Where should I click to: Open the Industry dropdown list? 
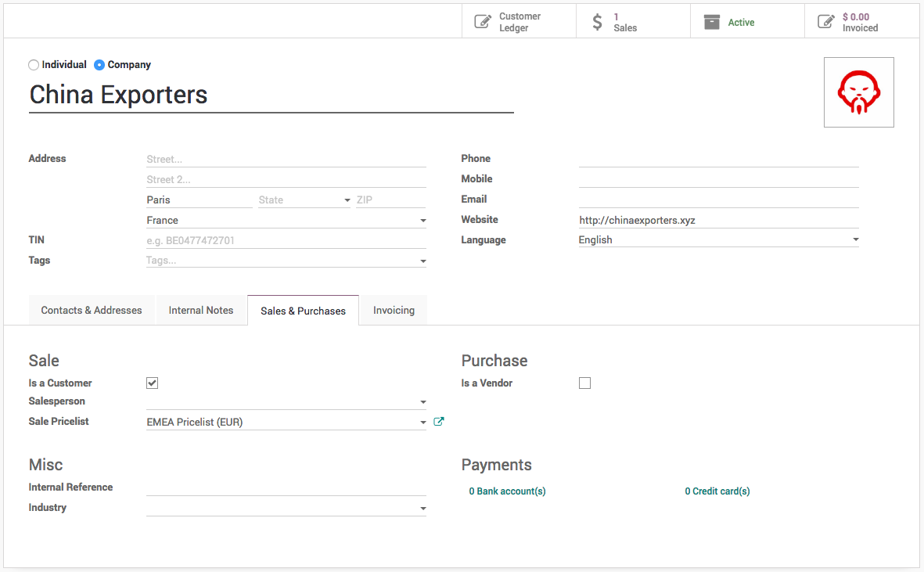[x=422, y=509]
